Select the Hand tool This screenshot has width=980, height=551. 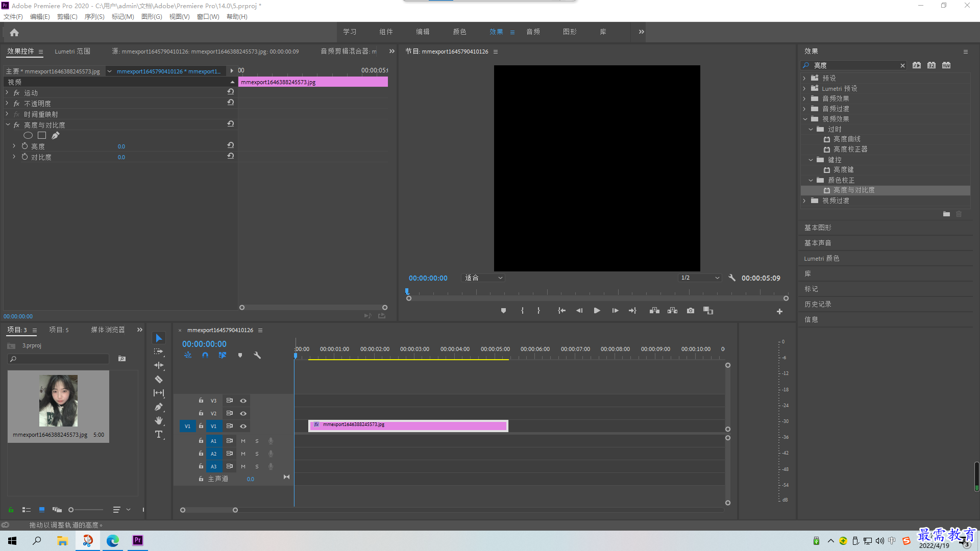click(x=159, y=420)
